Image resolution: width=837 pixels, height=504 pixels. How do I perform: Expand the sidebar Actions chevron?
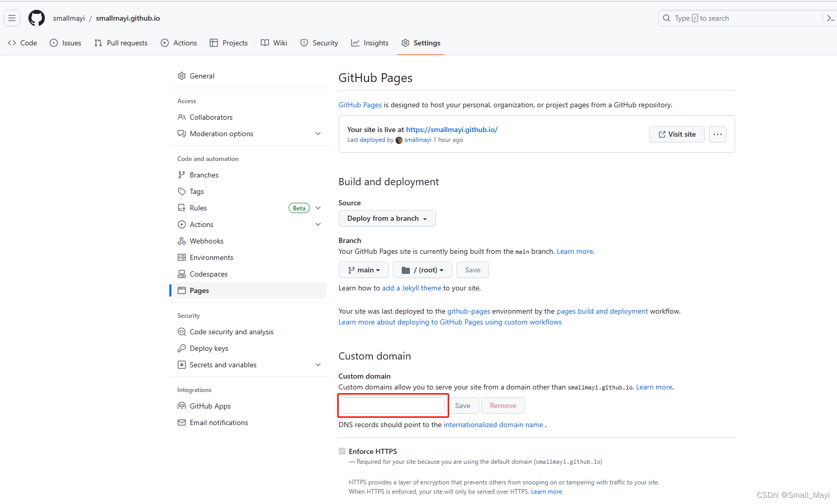(318, 224)
